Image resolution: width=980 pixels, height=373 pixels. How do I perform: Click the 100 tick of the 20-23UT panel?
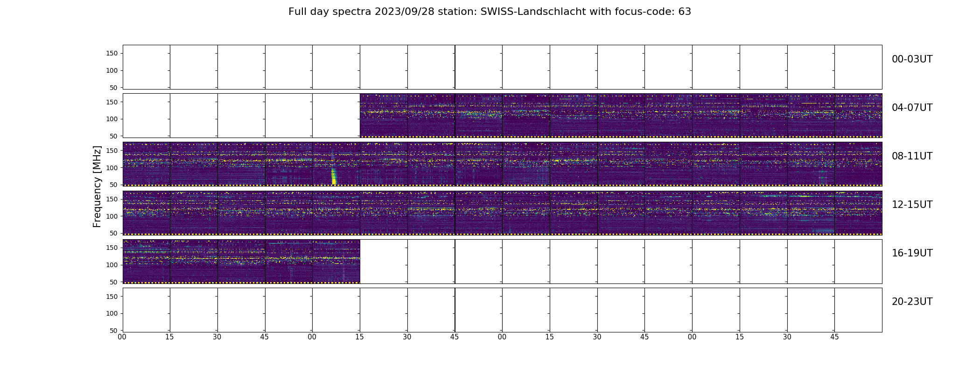pos(112,313)
